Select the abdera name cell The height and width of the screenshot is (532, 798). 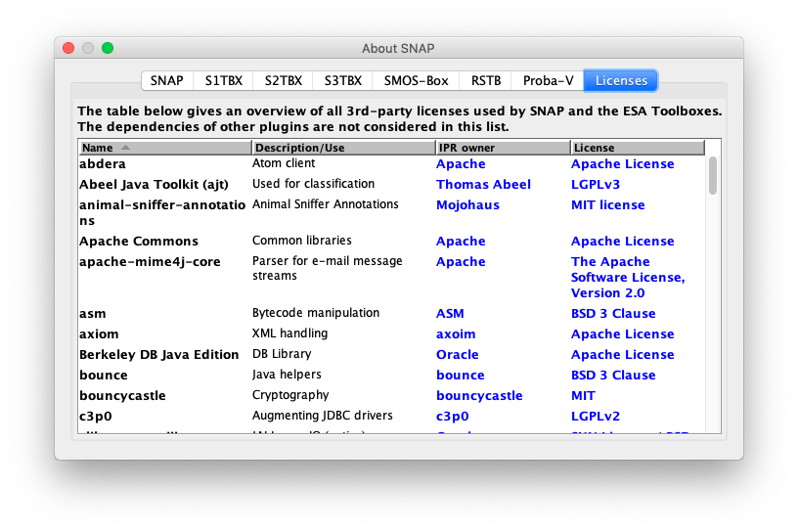pos(103,164)
